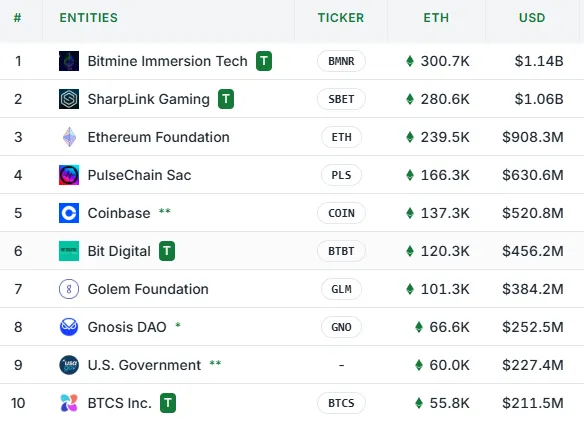Image resolution: width=584 pixels, height=421 pixels.
Task: Click the SharpLink Gaming logo icon
Action: [x=69, y=99]
